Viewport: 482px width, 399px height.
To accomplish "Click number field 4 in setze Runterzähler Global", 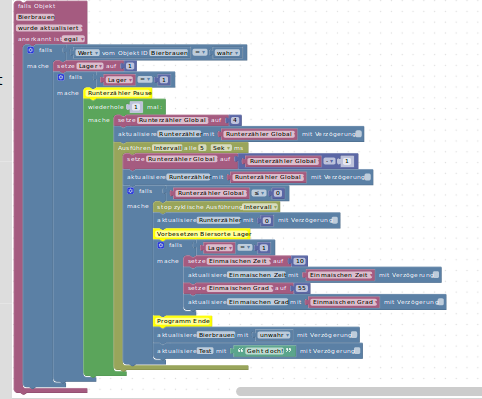I will pos(235,120).
